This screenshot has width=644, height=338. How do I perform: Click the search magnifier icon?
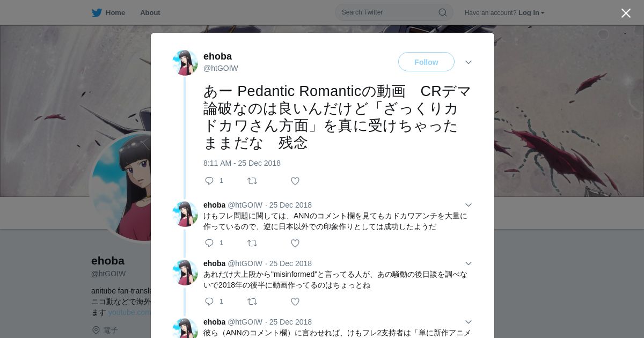click(x=443, y=12)
